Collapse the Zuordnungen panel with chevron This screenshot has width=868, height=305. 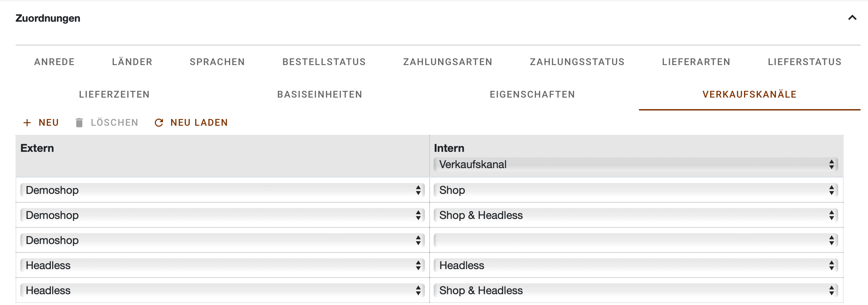click(852, 18)
